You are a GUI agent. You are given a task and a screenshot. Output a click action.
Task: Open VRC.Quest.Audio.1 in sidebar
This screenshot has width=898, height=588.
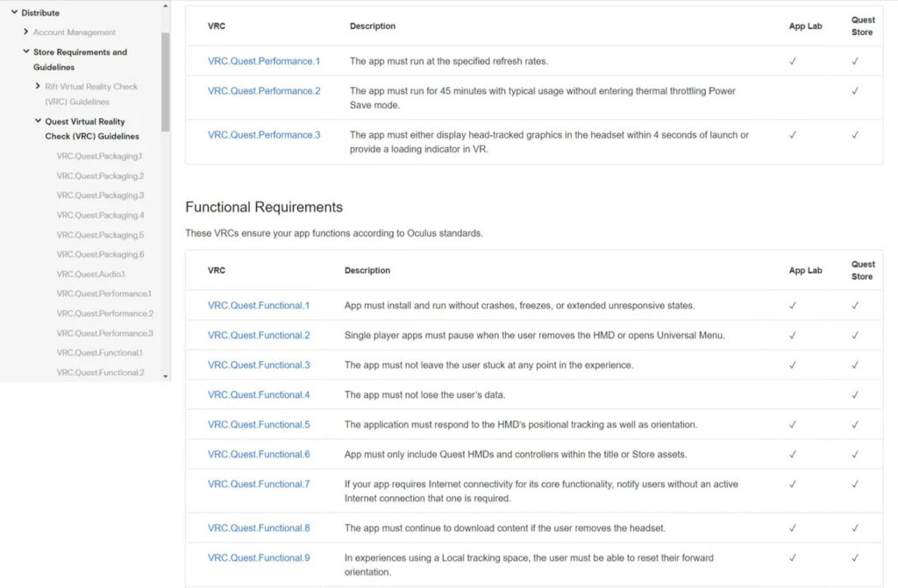(91, 274)
